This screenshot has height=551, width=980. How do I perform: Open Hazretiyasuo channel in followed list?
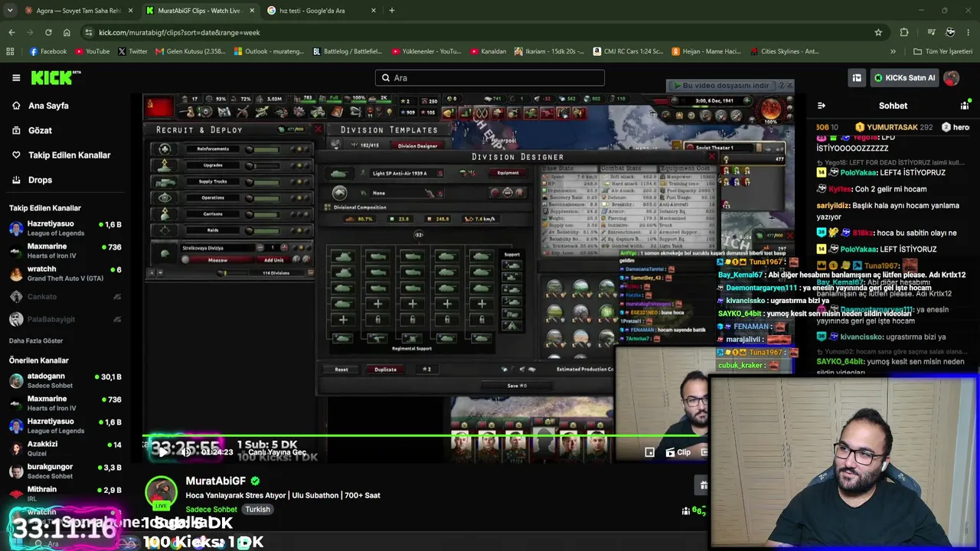(x=65, y=228)
